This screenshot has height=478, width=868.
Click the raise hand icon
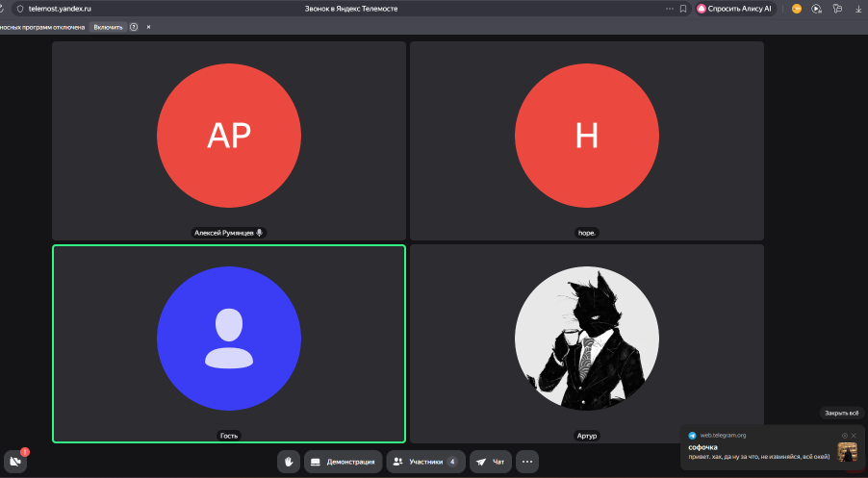click(289, 462)
